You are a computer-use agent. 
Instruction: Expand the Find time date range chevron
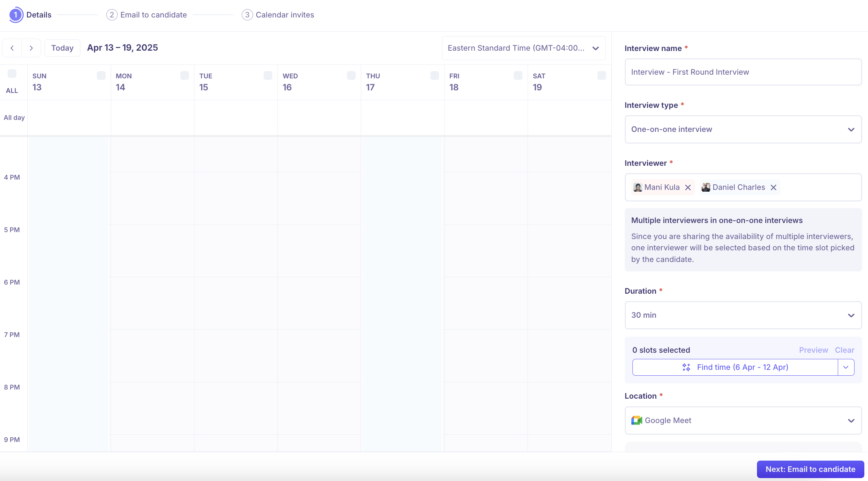pos(845,367)
